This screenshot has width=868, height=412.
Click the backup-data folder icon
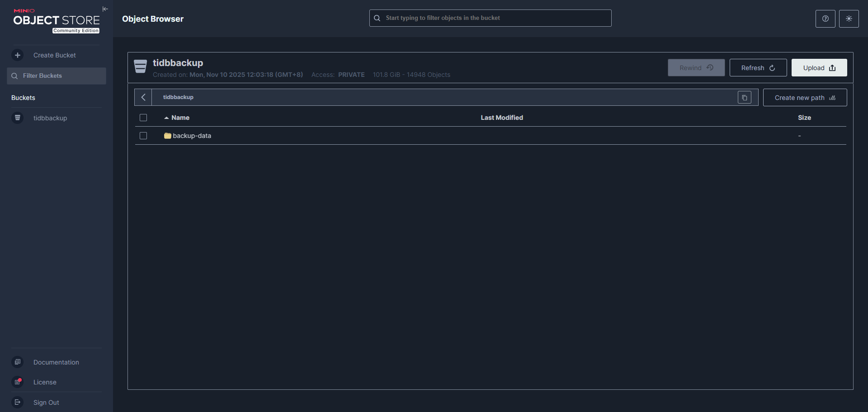click(x=167, y=136)
